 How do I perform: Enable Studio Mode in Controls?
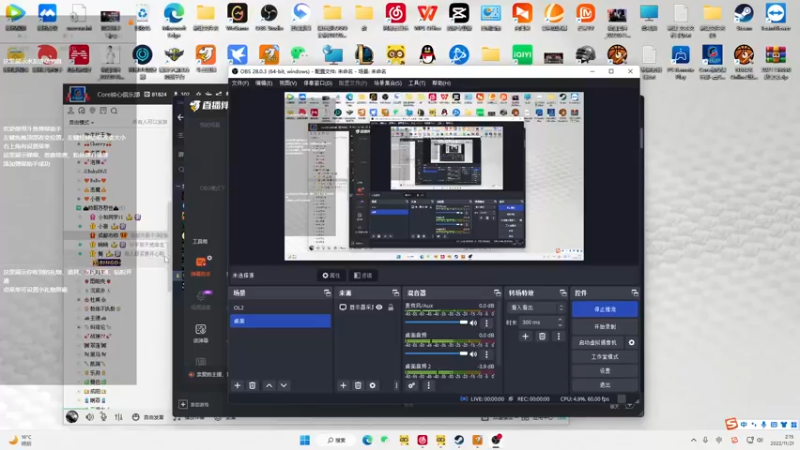[605, 357]
